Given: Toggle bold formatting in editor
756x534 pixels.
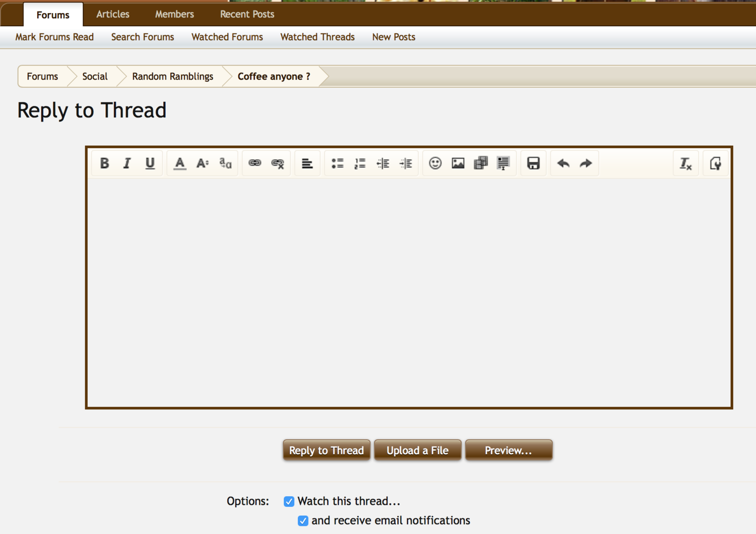Looking at the screenshot, I should coord(104,163).
